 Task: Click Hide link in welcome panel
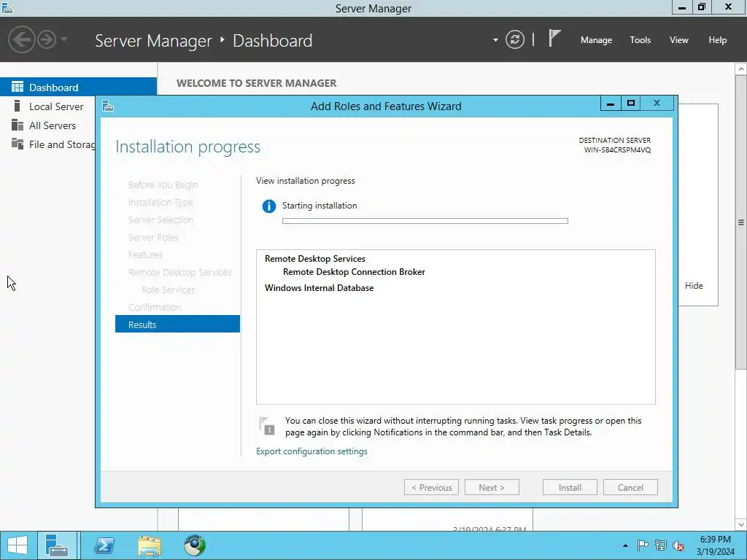(694, 286)
